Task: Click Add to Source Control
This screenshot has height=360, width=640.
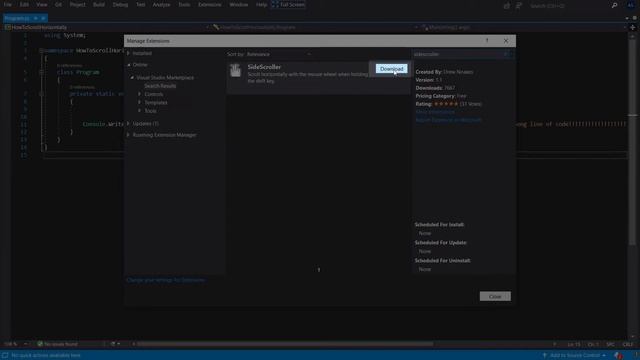Action: coord(574,356)
